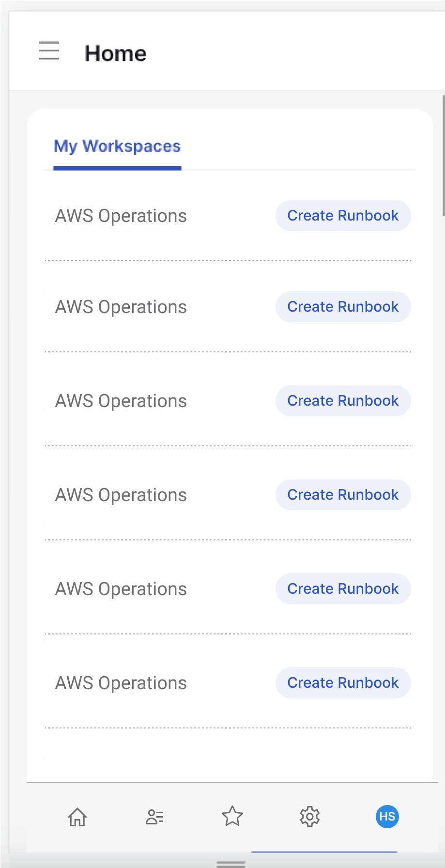Viewport: 445px width, 868px height.
Task: Click the drag handle at the window bottom
Action: (x=231, y=864)
